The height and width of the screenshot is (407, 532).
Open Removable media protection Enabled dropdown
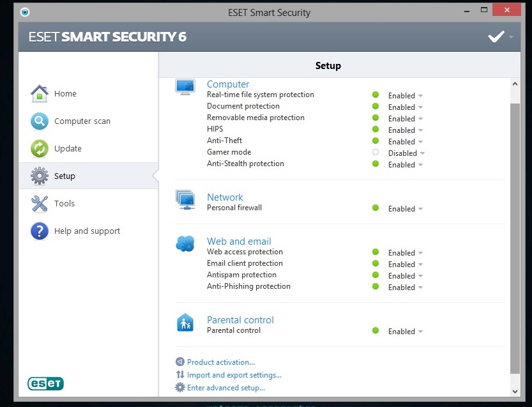click(406, 119)
